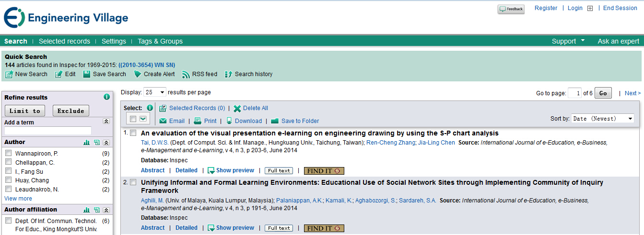Click the New Search icon
The image size is (644, 235).
pos(9,74)
